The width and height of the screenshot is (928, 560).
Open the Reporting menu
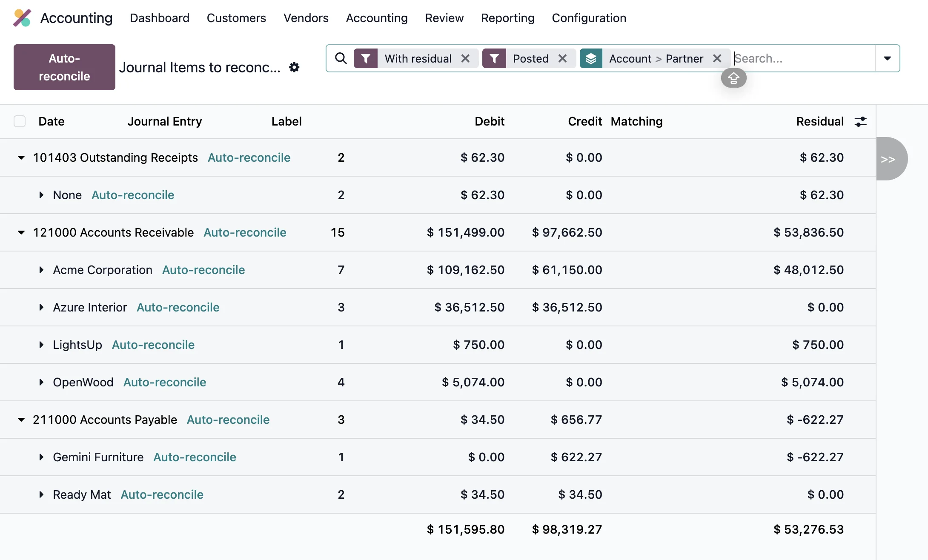click(x=507, y=18)
